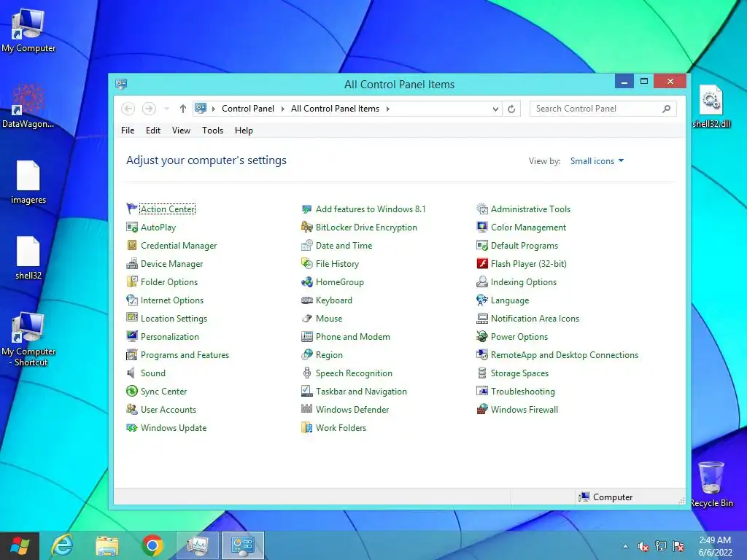Open the Troubleshooting link
747x560 pixels.
pos(522,392)
